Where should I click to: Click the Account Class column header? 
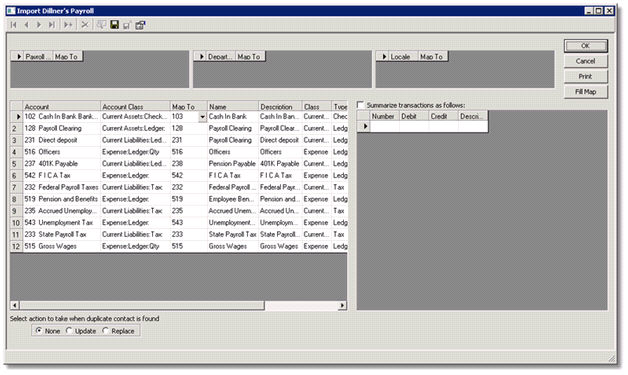pyautogui.click(x=135, y=107)
